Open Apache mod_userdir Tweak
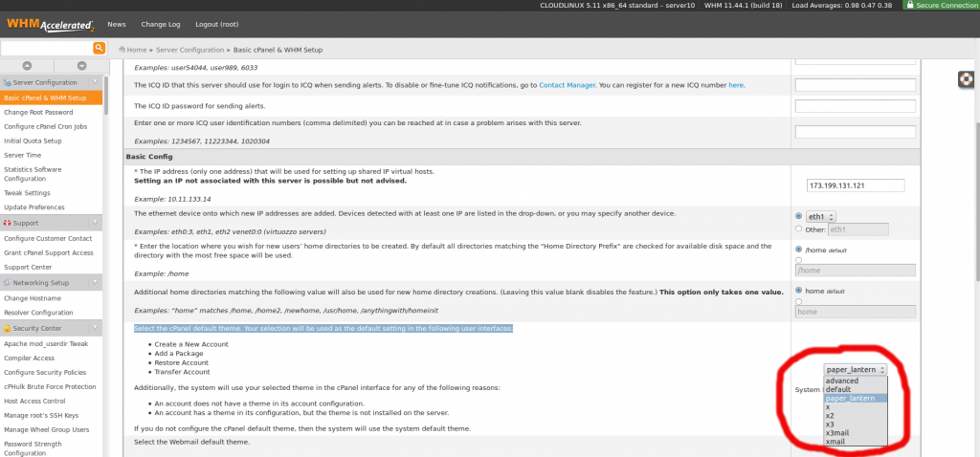Screen dimensions: 980x457 (46, 344)
